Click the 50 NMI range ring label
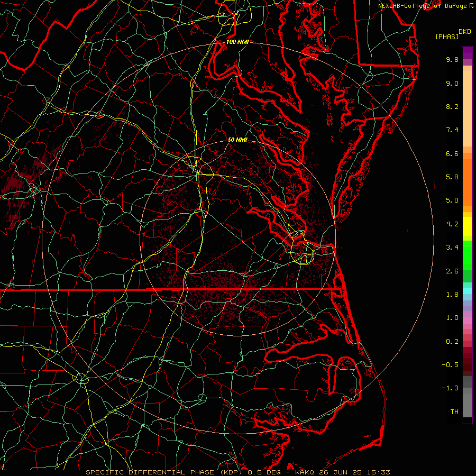 pyautogui.click(x=237, y=140)
